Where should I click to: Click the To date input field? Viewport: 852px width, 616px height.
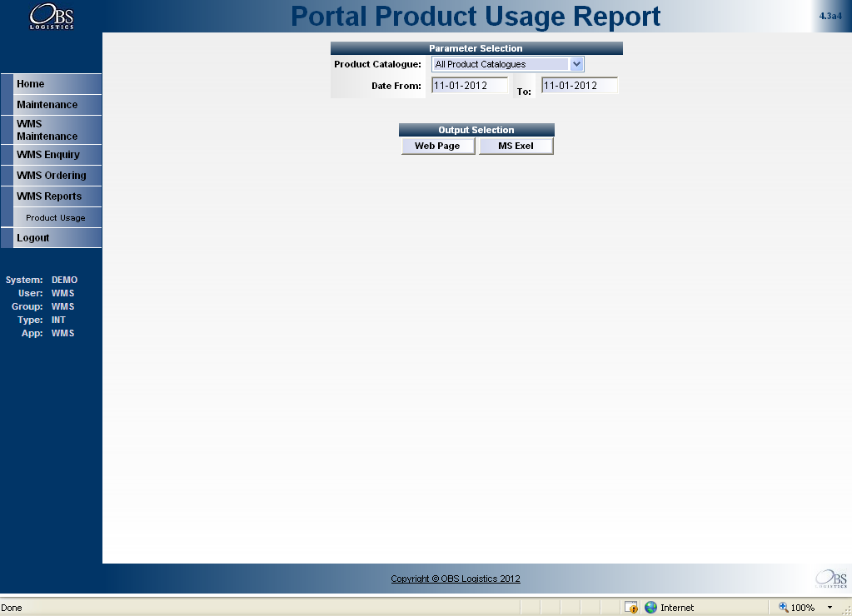(x=579, y=85)
